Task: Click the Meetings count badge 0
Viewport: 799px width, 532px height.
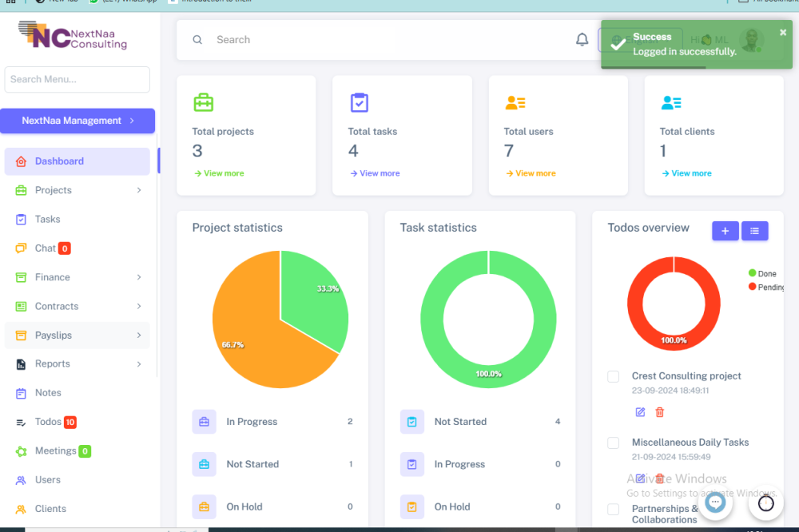Action: point(85,451)
